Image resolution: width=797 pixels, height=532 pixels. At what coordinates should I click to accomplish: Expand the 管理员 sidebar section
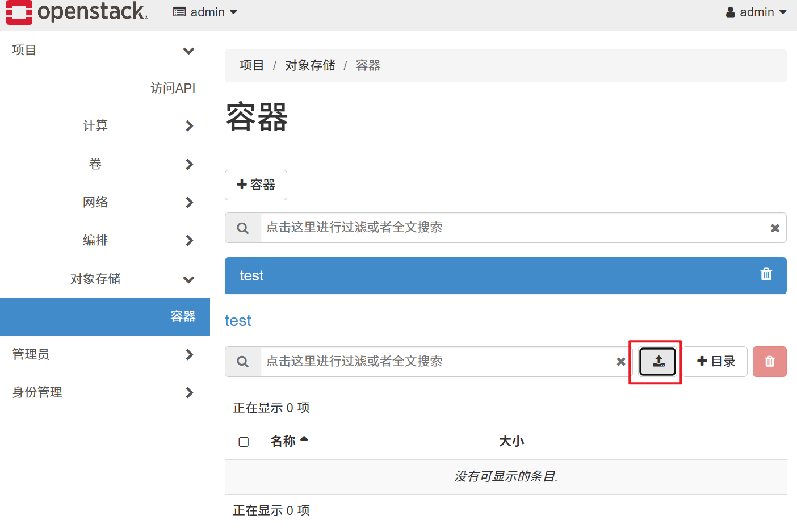pos(105,354)
